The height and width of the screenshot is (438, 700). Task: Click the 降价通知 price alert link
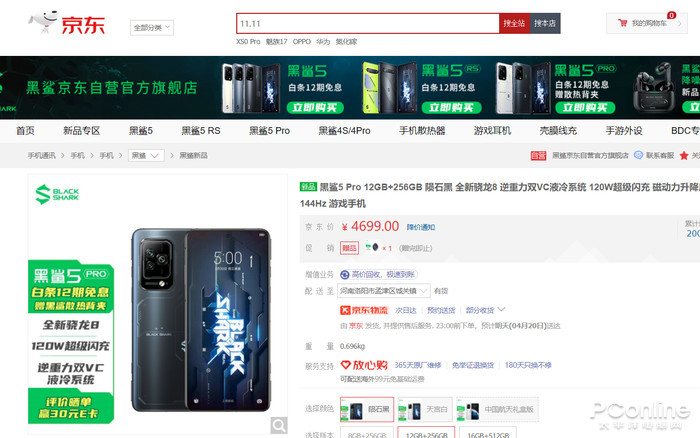click(421, 227)
